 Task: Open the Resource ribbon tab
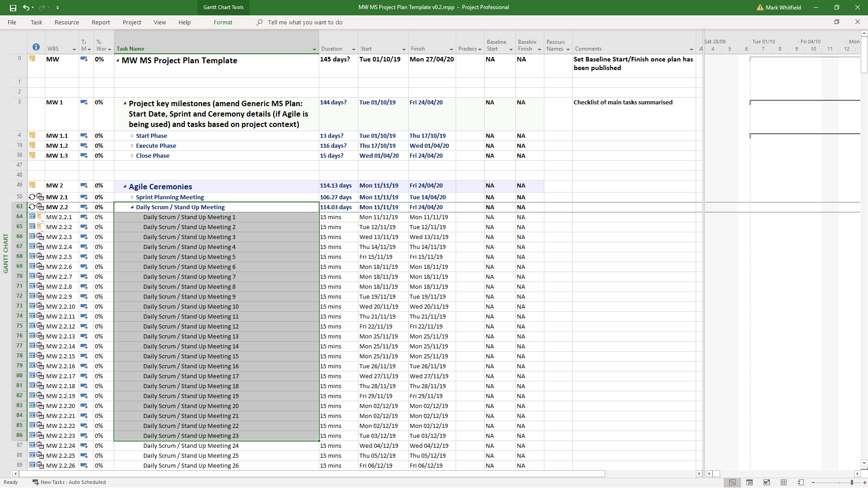pyautogui.click(x=66, y=22)
